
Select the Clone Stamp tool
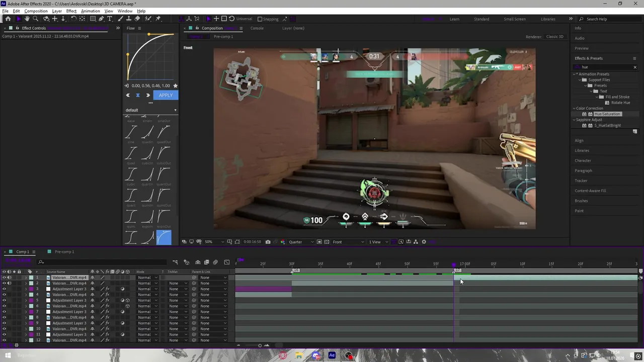(129, 19)
